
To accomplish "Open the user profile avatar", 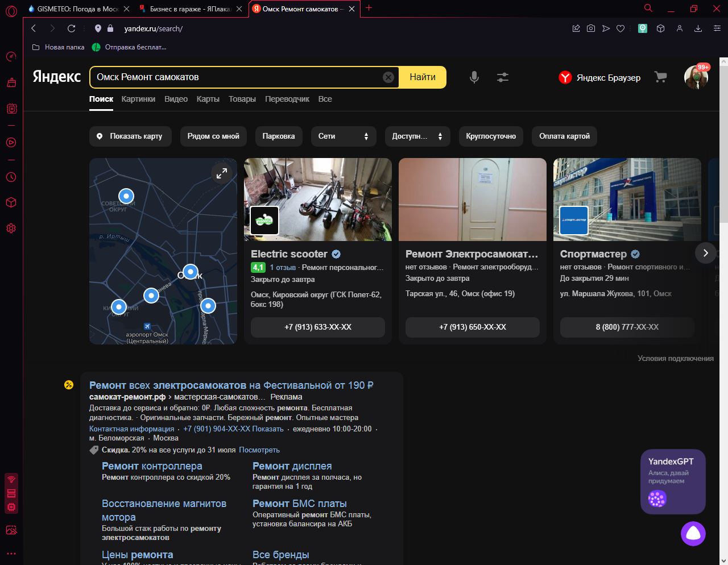I will (x=696, y=77).
